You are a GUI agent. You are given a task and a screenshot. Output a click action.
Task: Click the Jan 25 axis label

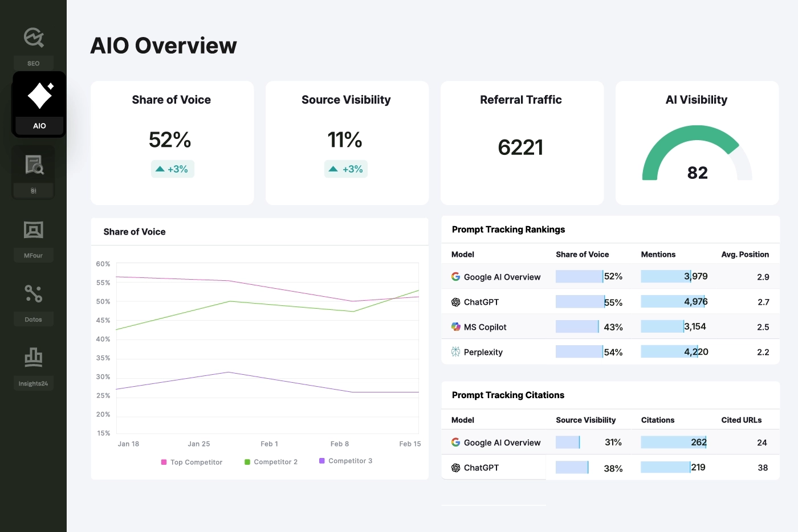[199, 444]
